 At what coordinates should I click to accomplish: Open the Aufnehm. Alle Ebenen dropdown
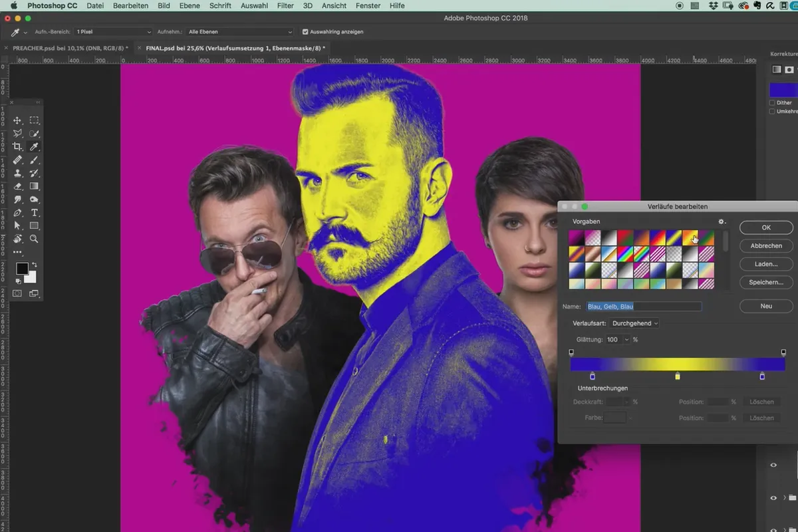240,31
